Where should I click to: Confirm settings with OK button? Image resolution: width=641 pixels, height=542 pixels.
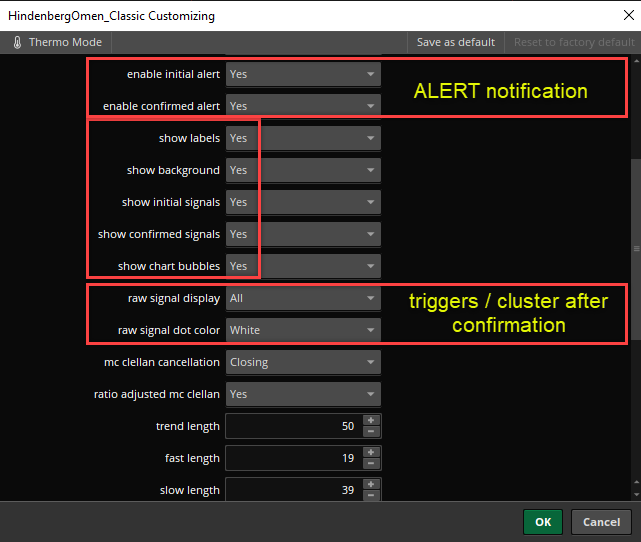coord(543,522)
